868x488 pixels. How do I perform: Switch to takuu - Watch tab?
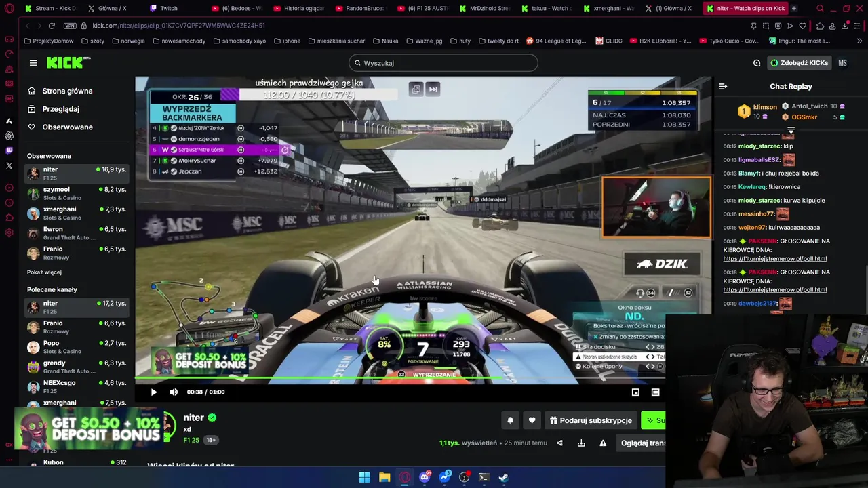[x=546, y=8]
